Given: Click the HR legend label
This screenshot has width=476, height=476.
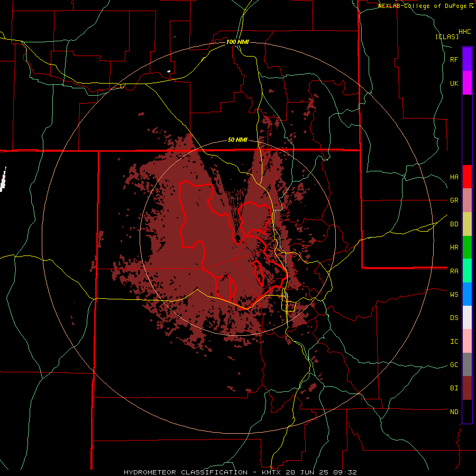Looking at the screenshot, I should 454,248.
